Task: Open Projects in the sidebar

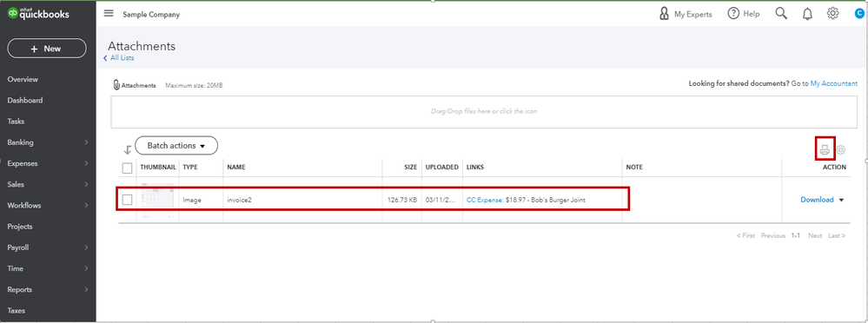Action: [x=20, y=227]
